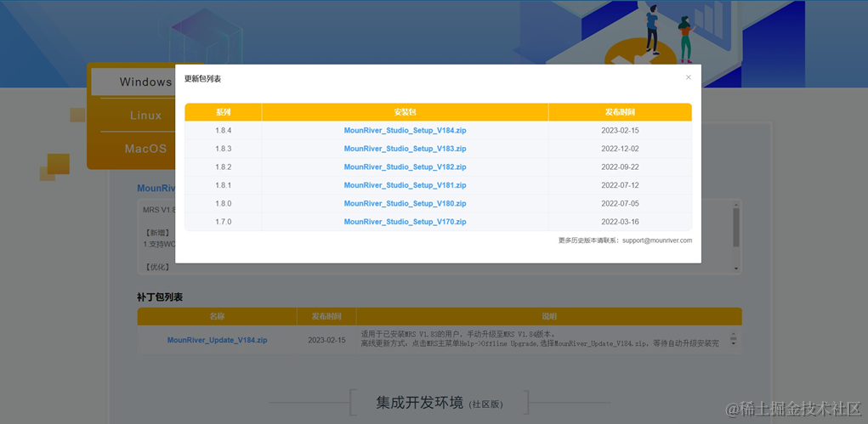The height and width of the screenshot is (424, 868).
Task: Click version cell 1.8.4
Action: [223, 131]
